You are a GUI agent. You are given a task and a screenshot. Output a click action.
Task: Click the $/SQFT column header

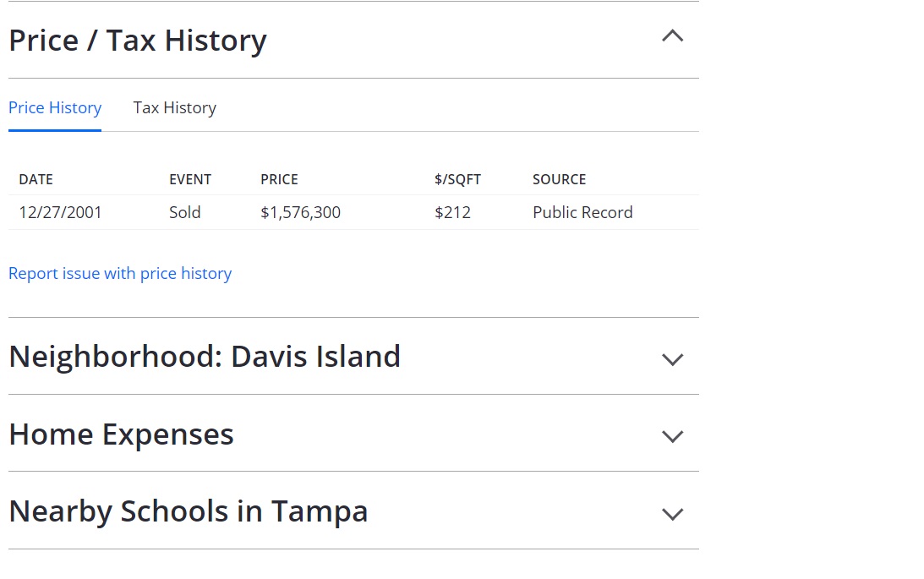[x=457, y=179]
